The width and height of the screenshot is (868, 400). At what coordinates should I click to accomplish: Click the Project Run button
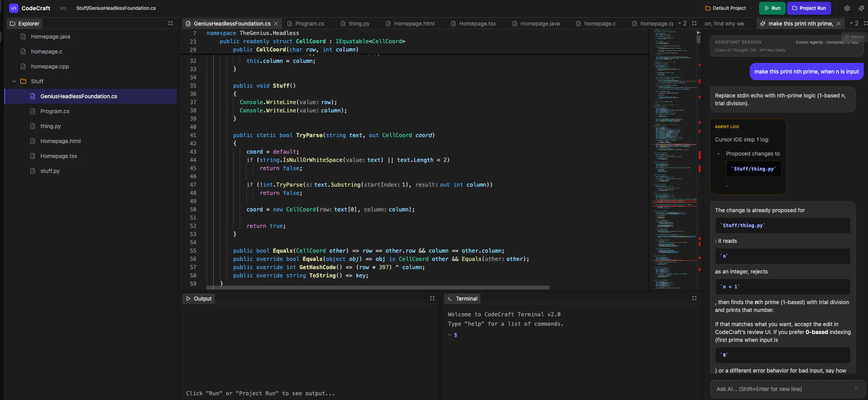tap(809, 8)
